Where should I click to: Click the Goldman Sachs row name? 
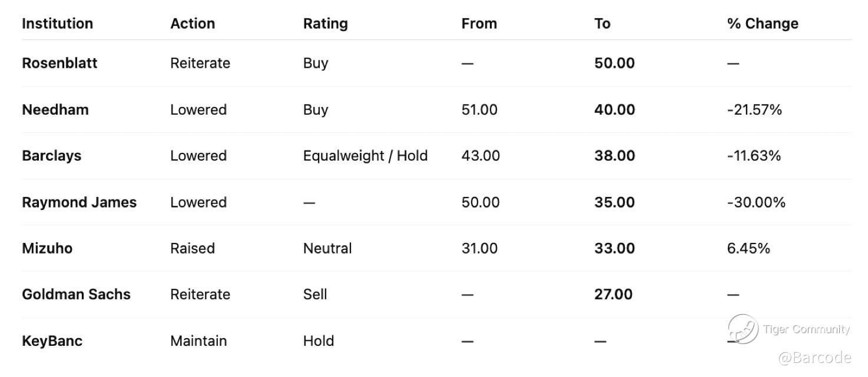click(x=76, y=294)
